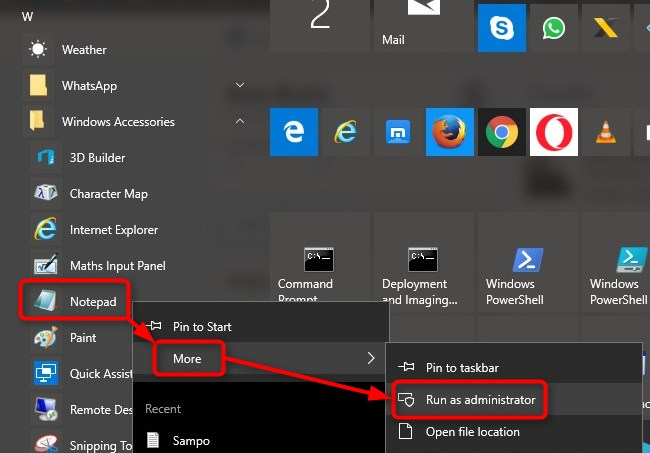Image resolution: width=650 pixels, height=453 pixels.
Task: Expand the WhatsApp folder chevron
Action: coord(240,85)
